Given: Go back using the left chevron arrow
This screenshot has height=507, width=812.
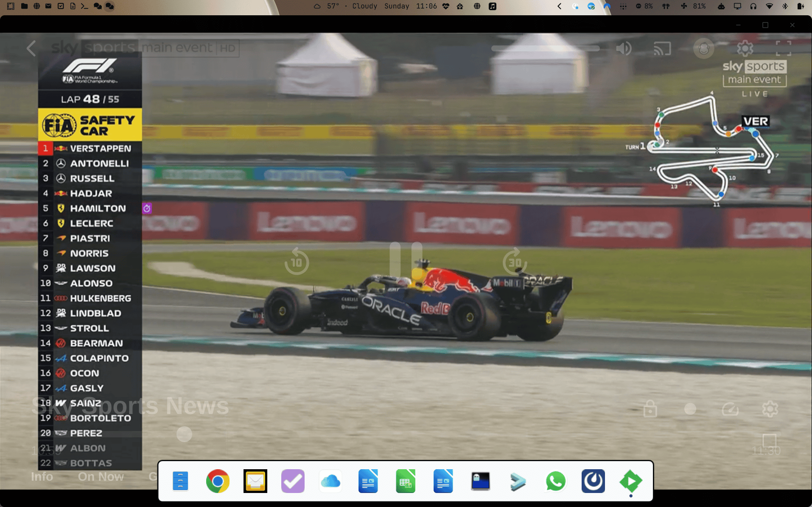Looking at the screenshot, I should 31,48.
